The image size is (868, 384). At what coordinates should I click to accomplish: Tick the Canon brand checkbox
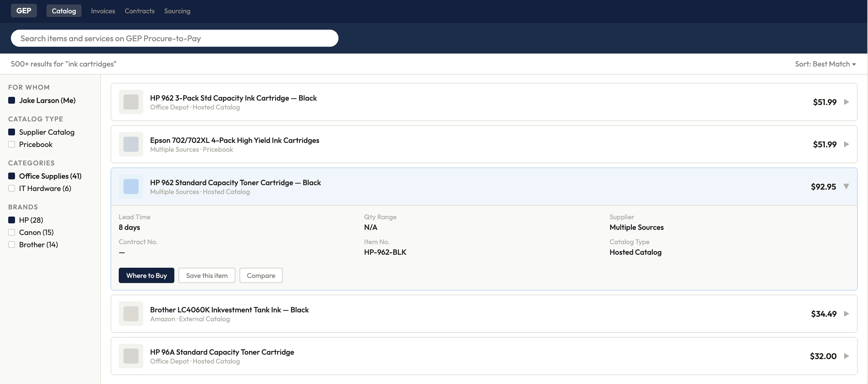(x=12, y=232)
